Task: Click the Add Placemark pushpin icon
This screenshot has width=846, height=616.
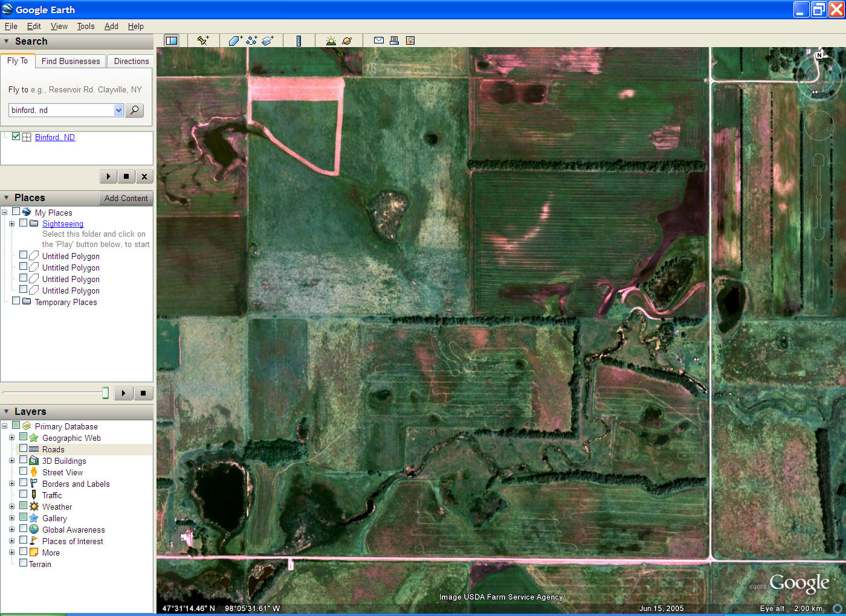Action: (203, 40)
